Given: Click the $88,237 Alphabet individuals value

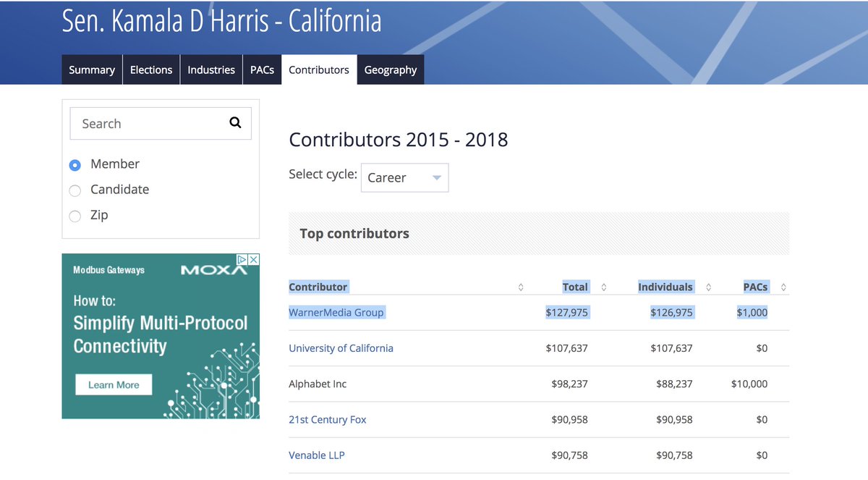Looking at the screenshot, I should tap(674, 384).
